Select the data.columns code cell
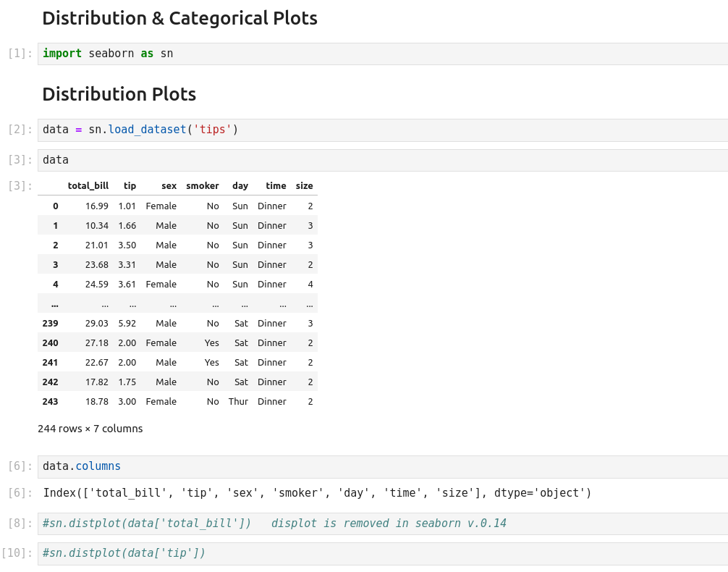The height and width of the screenshot is (572, 728). (x=382, y=466)
